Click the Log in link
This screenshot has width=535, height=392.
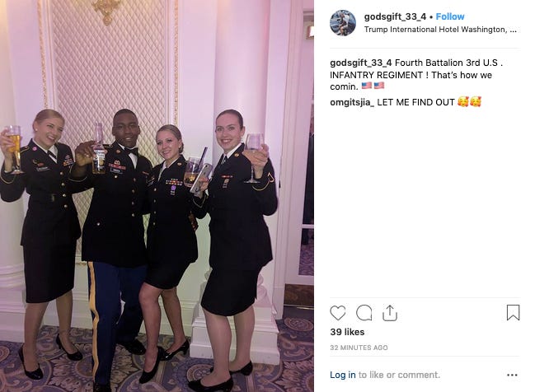343,375
